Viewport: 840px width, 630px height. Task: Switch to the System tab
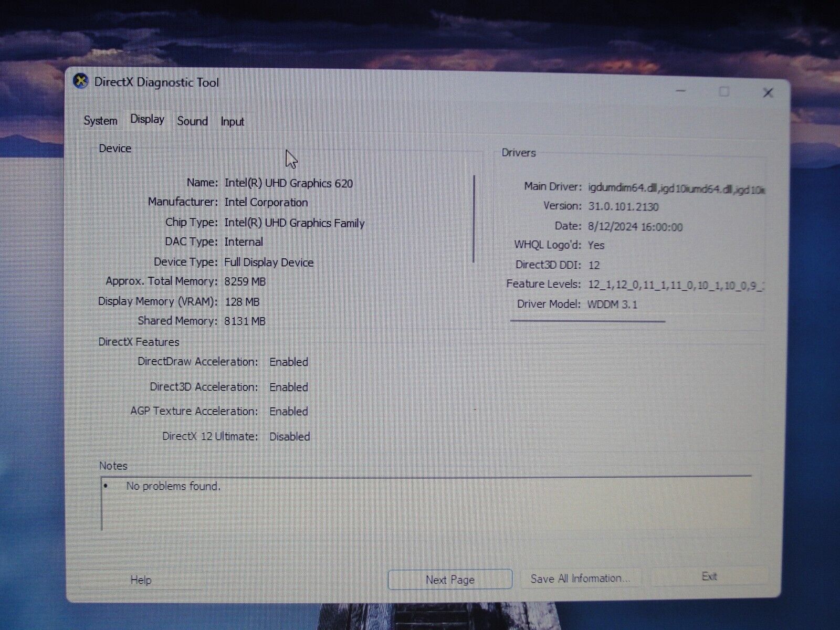pyautogui.click(x=100, y=121)
